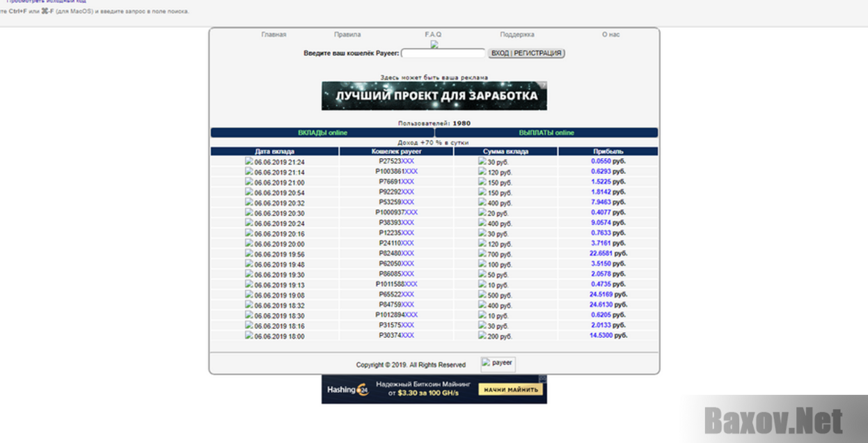Viewport: 868px width, 443px height.
Task: Open the Главная navigation link
Action: tap(274, 34)
